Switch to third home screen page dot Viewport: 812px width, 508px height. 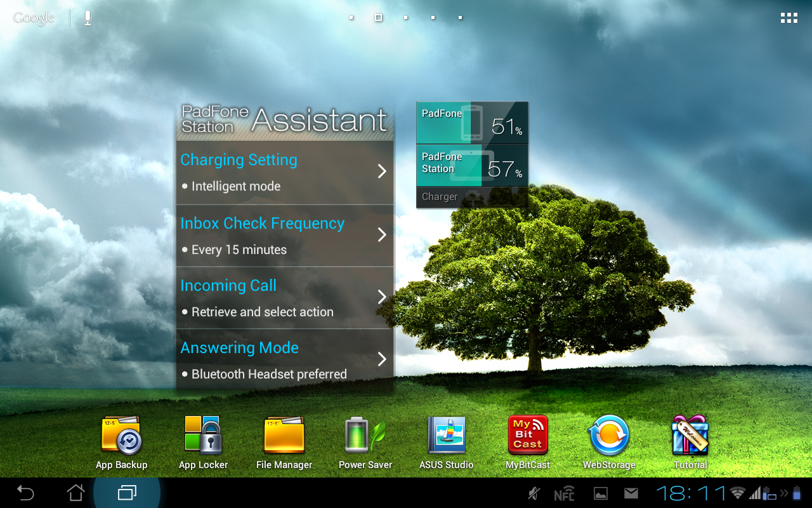405,18
